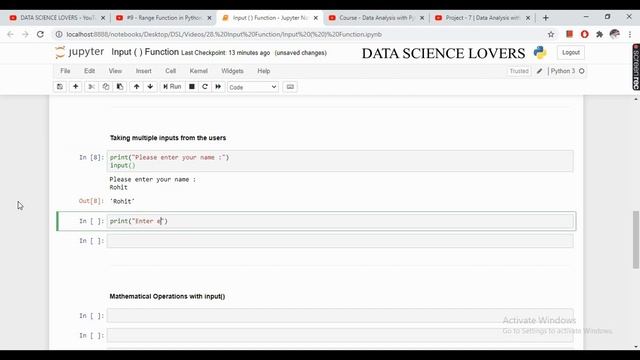
Task: Copy selected cells icon
Action: pos(106,87)
